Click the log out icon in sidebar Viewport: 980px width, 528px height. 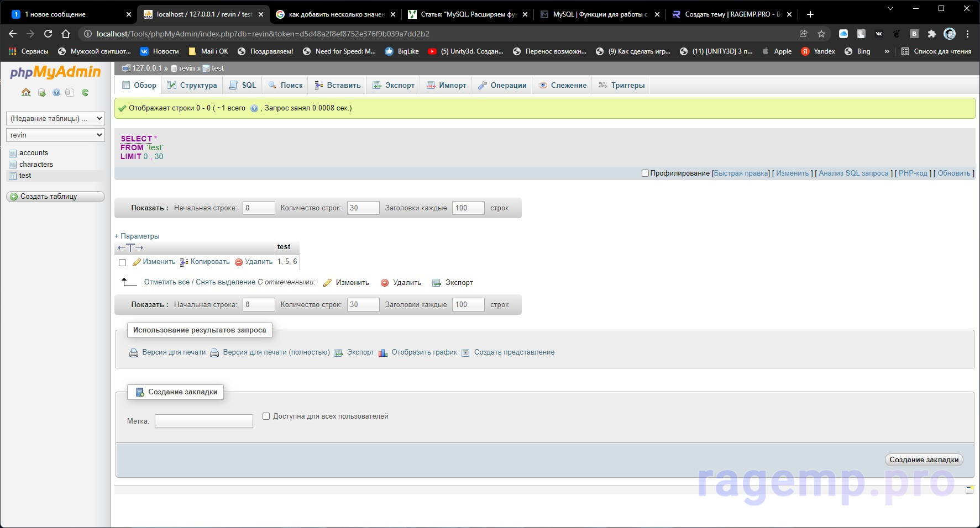point(41,93)
